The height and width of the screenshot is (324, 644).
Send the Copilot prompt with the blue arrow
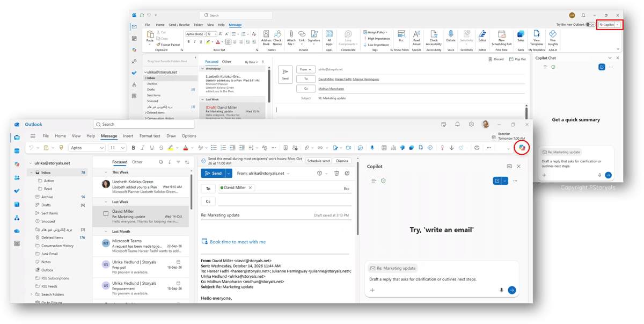(x=512, y=290)
